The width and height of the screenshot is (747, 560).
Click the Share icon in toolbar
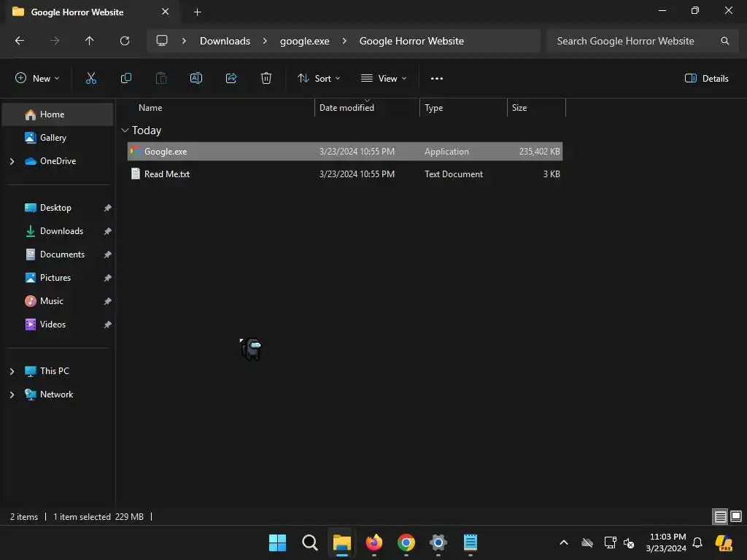click(231, 78)
